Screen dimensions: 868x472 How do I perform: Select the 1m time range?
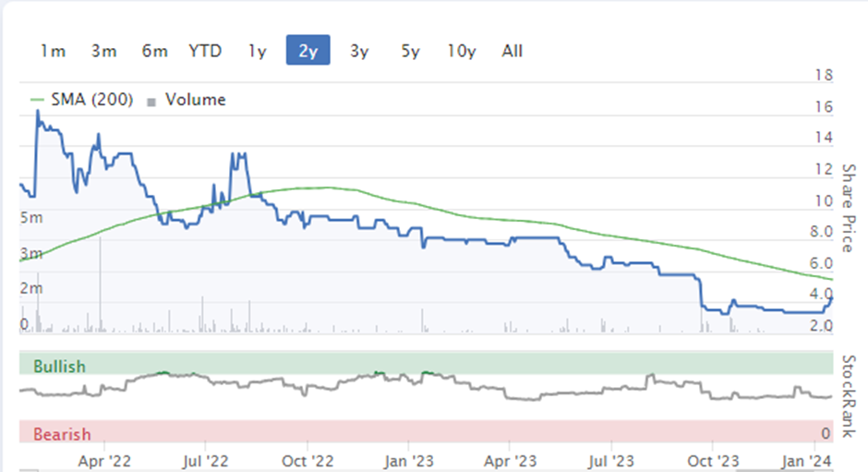pyautogui.click(x=54, y=51)
